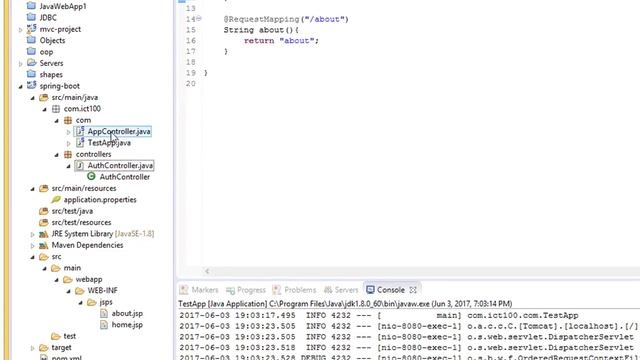Click the src/main/java source folder icon
640x360 pixels.
(x=43, y=97)
